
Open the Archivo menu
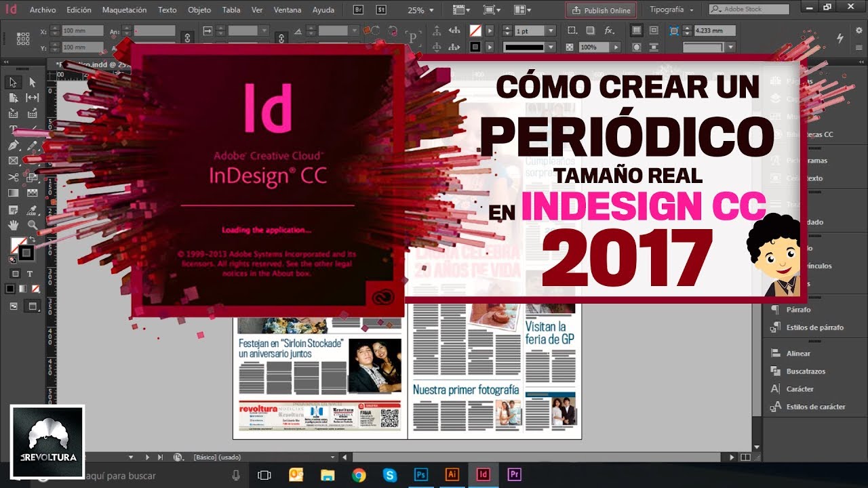[x=43, y=10]
